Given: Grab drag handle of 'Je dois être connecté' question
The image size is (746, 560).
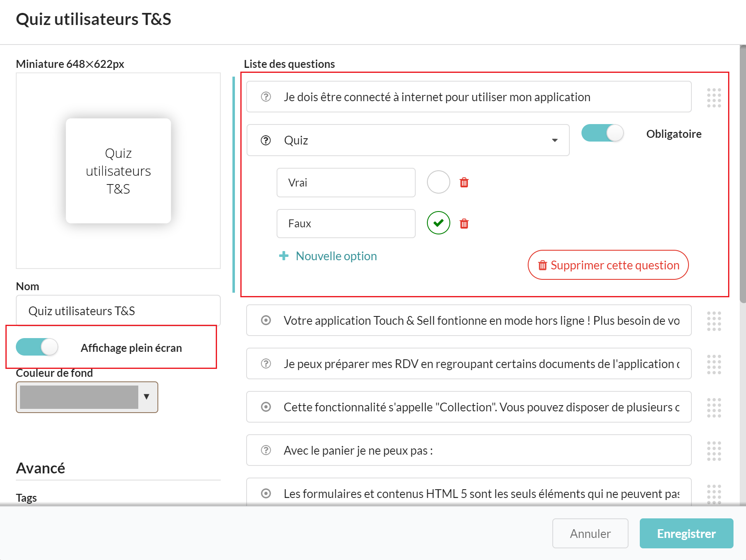Looking at the screenshot, I should pos(714,98).
